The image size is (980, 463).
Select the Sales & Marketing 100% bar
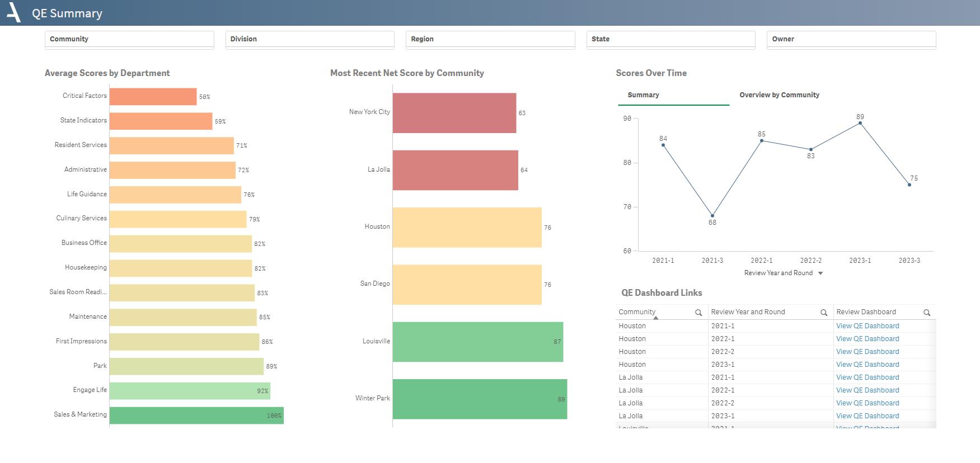pos(196,415)
